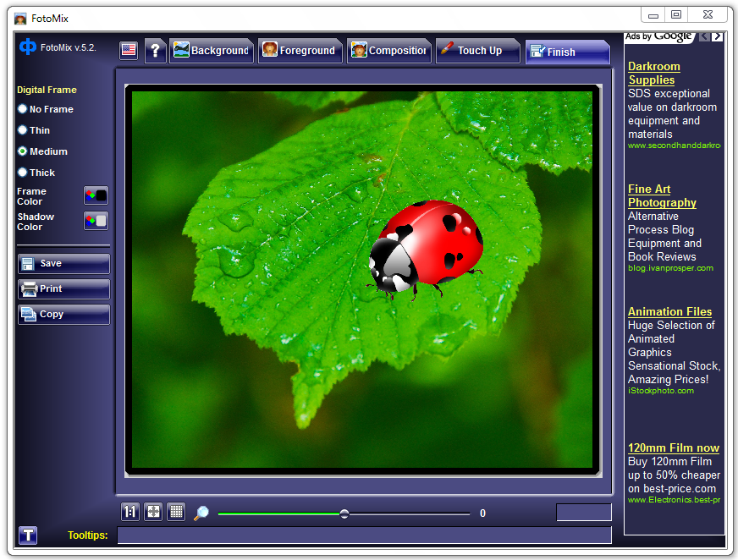This screenshot has height=560, width=738.
Task: Click the blog.ivanprosper.com URL
Action: (x=670, y=268)
